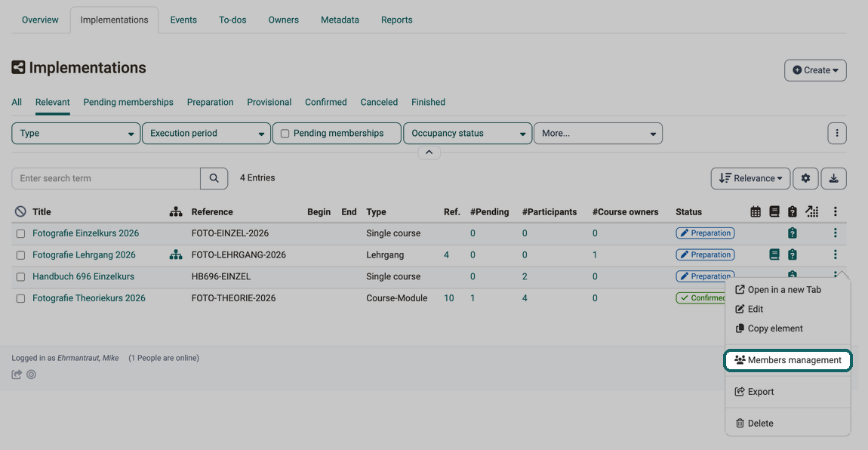Open actions menu for Fotografie Lehrgang 2026
Viewport: 868px width, 450px height.
(x=836, y=254)
